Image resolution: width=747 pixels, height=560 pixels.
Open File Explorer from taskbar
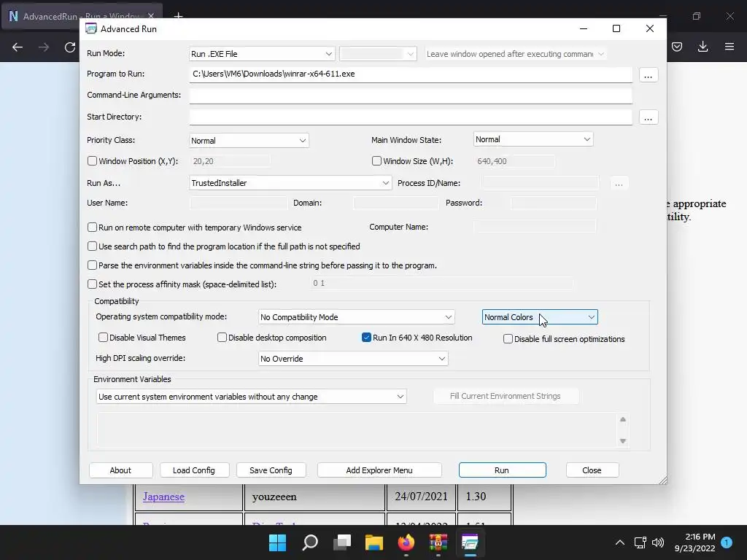click(x=374, y=542)
